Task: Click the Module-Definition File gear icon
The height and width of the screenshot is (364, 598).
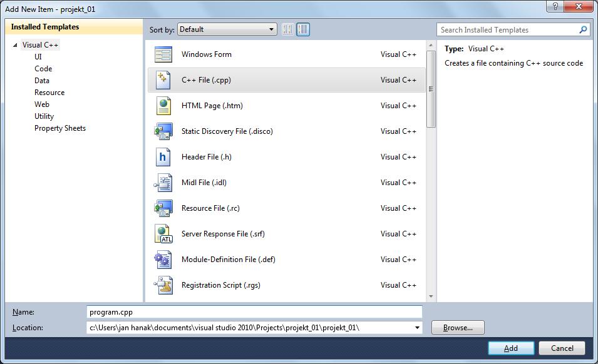Action: 163,260
